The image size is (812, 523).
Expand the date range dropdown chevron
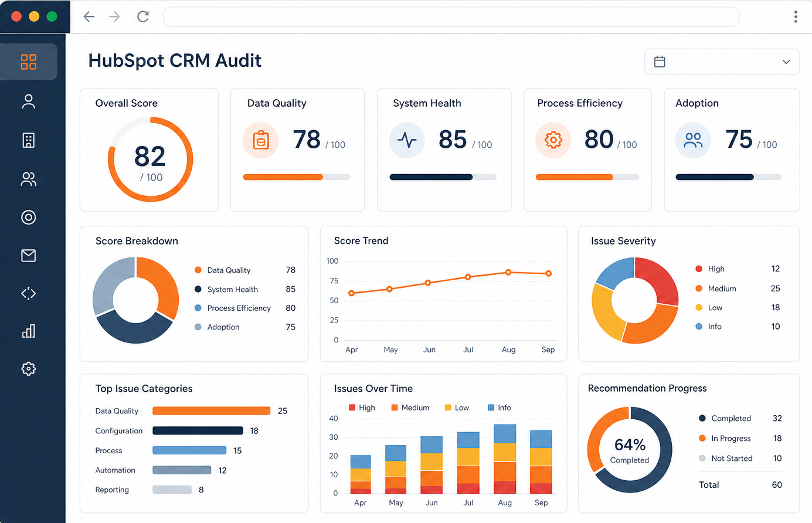pyautogui.click(x=786, y=62)
